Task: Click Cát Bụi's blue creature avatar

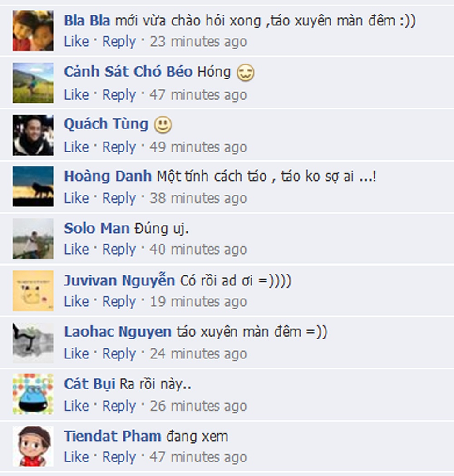Action: click(x=33, y=394)
